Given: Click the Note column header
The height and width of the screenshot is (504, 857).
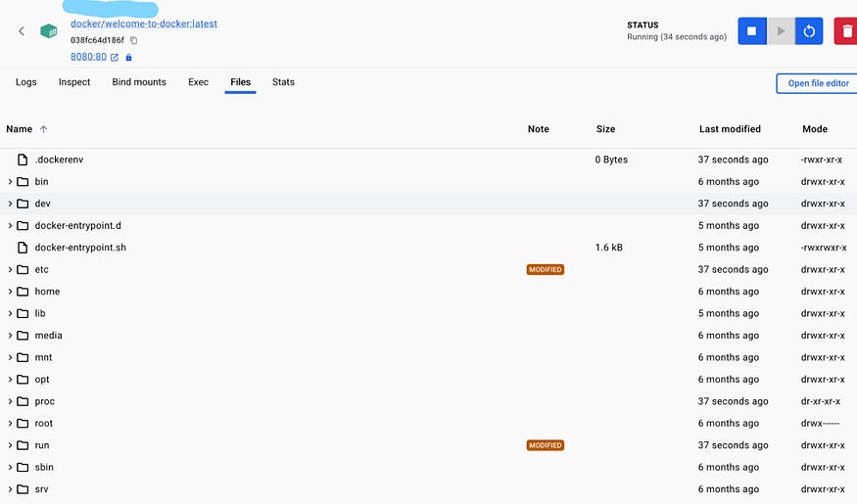Looking at the screenshot, I should (x=539, y=129).
